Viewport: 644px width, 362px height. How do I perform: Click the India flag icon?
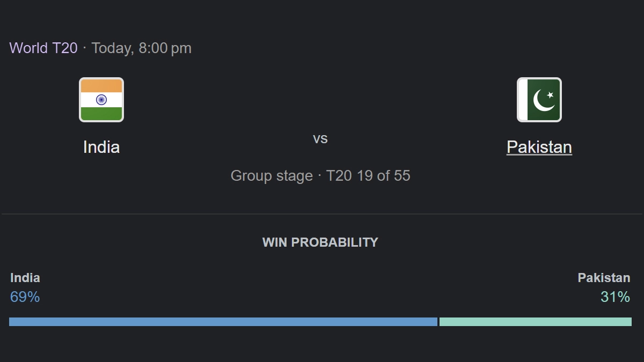[x=101, y=100]
